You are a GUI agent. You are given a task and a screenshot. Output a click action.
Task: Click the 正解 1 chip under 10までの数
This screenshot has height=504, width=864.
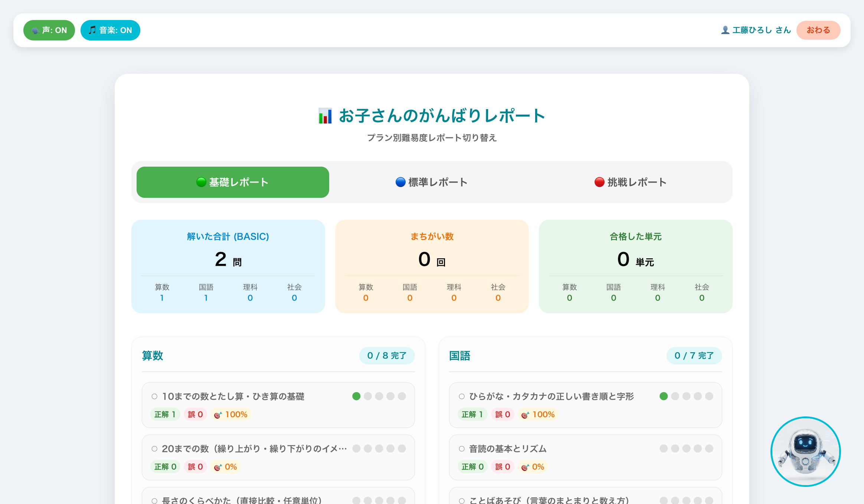(x=165, y=414)
